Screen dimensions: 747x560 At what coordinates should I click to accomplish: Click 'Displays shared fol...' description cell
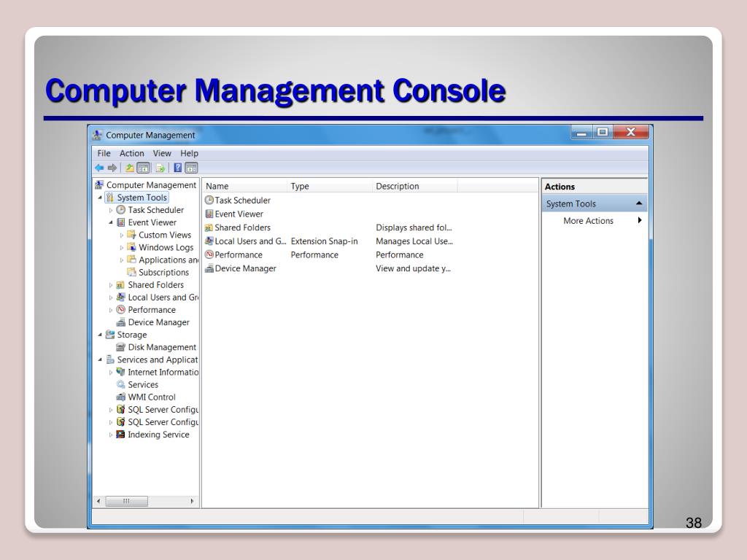click(x=414, y=227)
